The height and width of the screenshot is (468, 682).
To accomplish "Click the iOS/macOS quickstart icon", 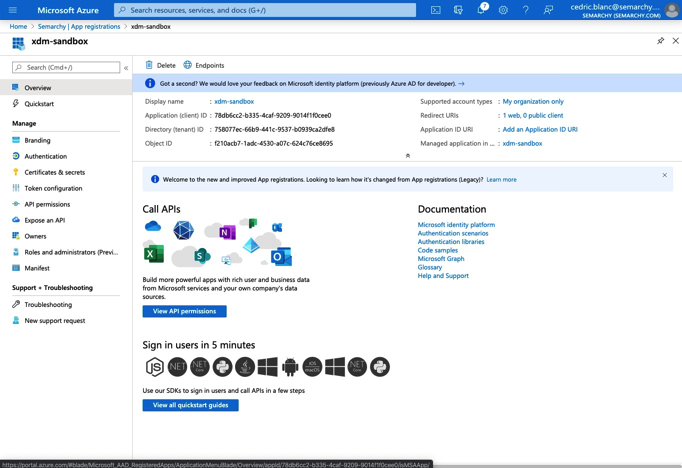I will pos(312,367).
